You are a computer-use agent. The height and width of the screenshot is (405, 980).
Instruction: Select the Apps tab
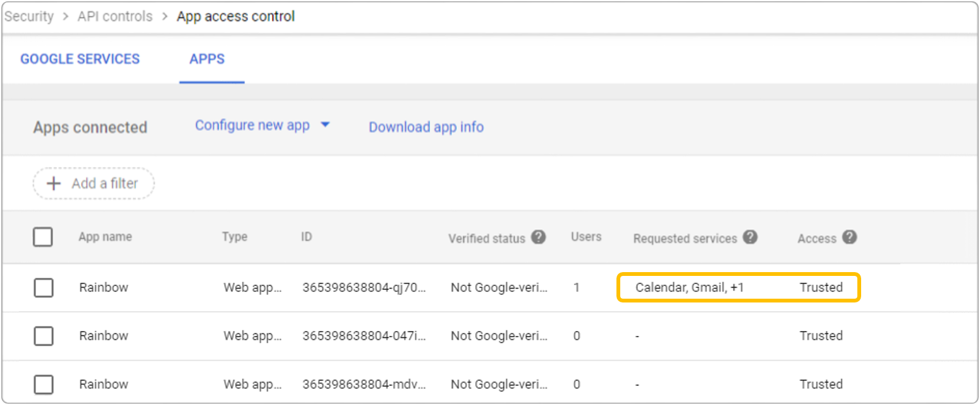(207, 59)
